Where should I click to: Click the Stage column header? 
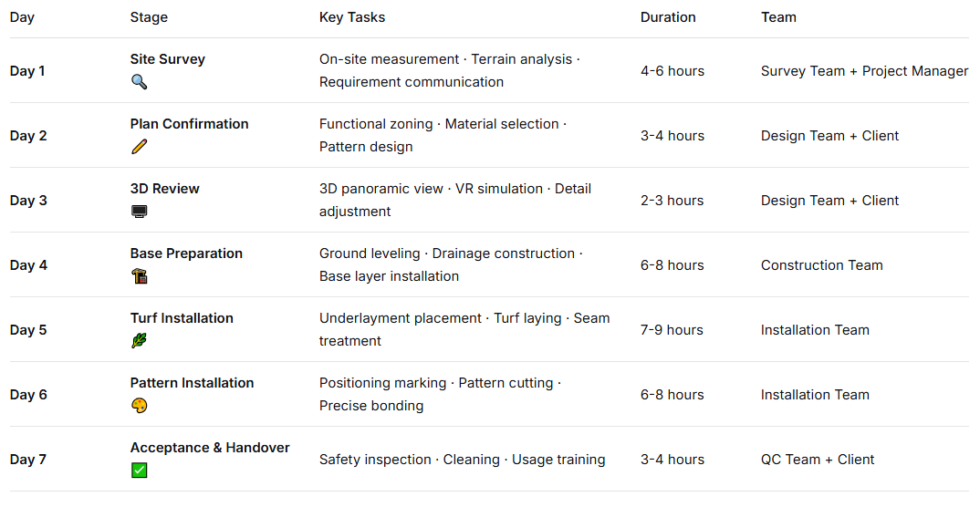[149, 17]
